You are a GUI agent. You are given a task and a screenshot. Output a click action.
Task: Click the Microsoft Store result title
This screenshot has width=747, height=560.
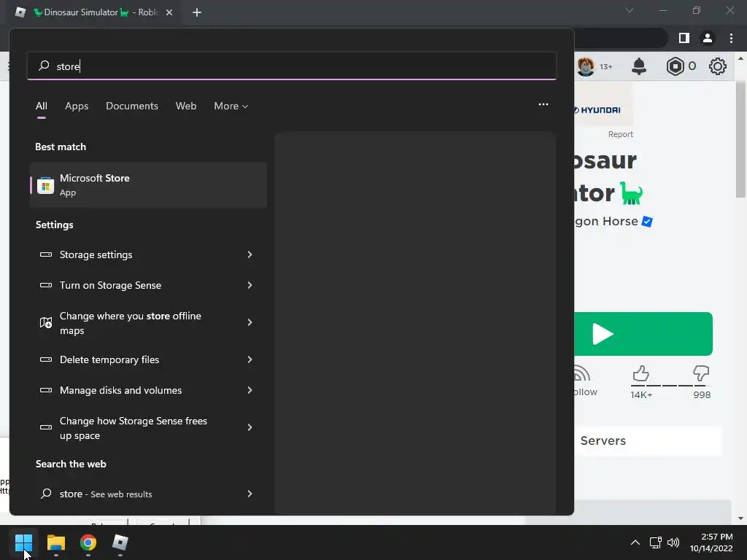point(95,178)
